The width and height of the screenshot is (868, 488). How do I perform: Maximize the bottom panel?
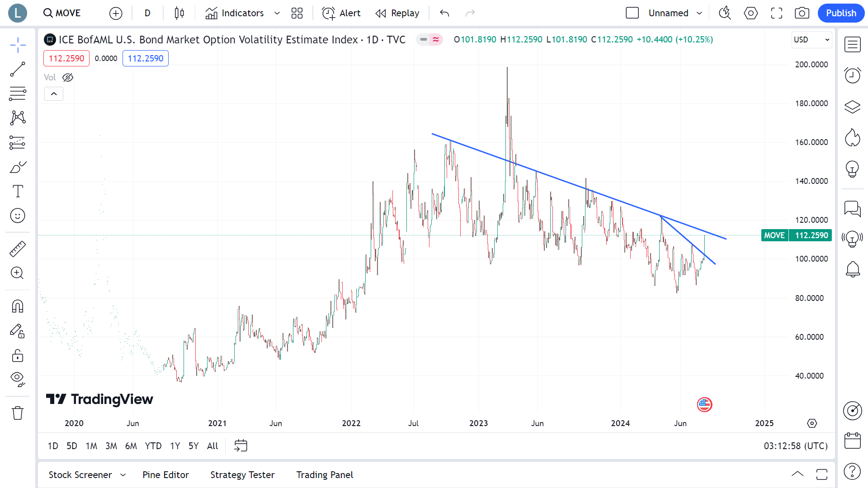click(x=822, y=474)
